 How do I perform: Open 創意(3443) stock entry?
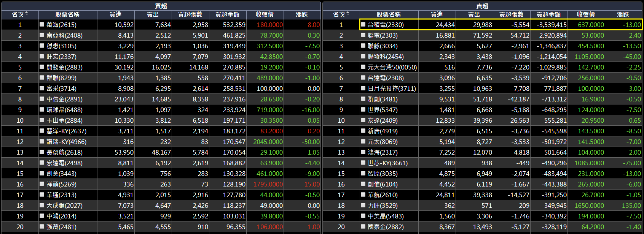tap(61, 174)
